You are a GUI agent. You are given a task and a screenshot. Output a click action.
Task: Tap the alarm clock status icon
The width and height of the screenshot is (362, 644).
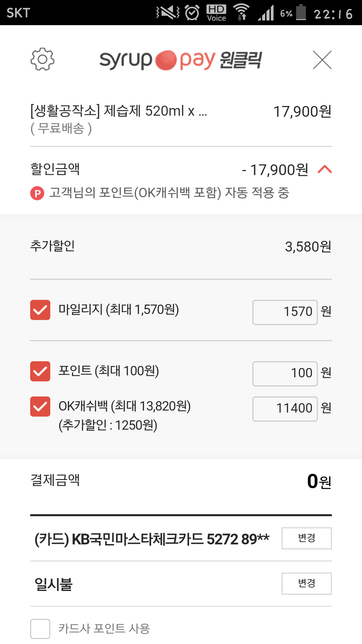(x=192, y=13)
